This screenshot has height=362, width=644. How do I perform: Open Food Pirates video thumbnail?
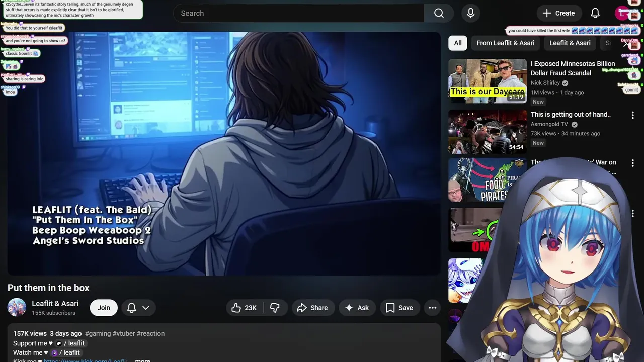(x=488, y=180)
